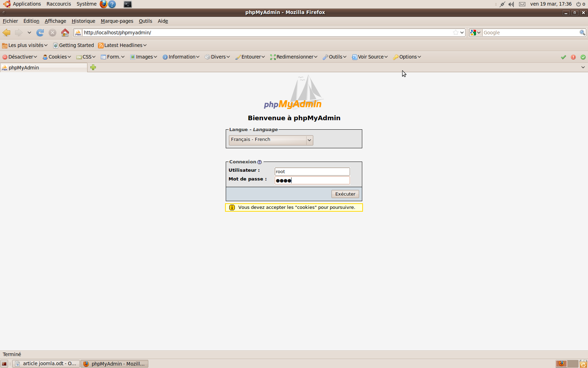Open the Getting Started bookmark
588x368 pixels.
[73, 45]
